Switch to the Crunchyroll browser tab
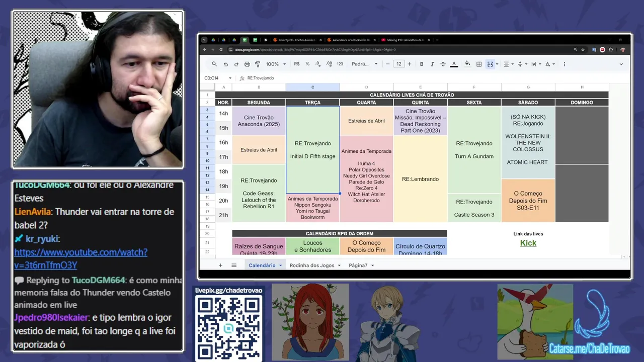Viewport: 644px width, 362px height. click(x=297, y=40)
